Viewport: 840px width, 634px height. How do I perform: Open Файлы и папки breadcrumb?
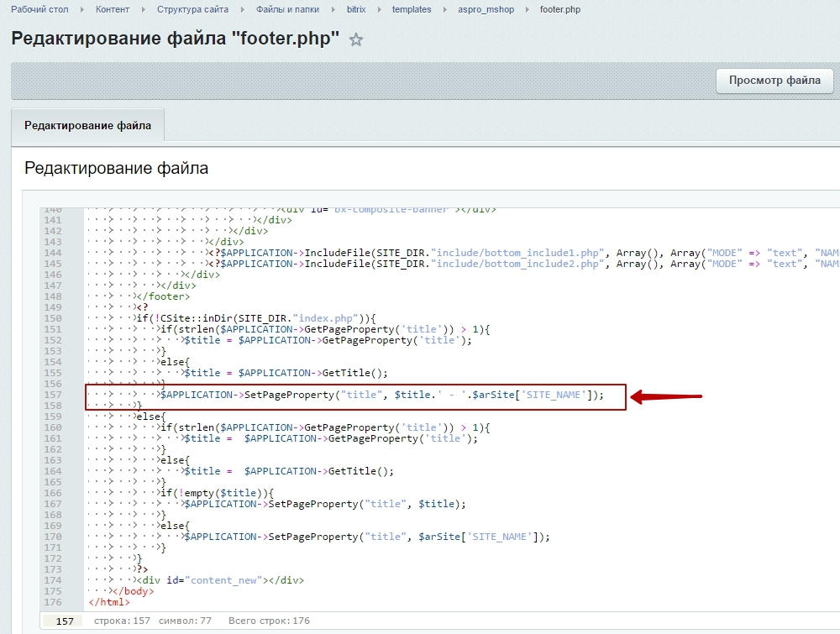pos(287,9)
